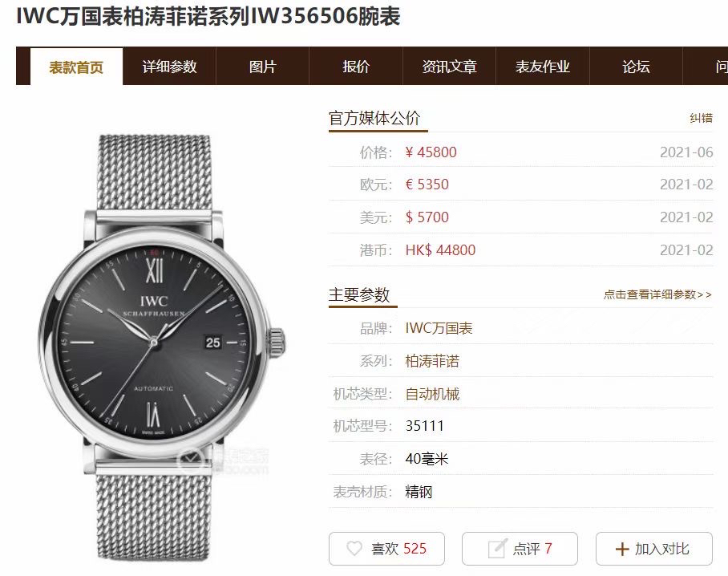Click the 自动机械 movement type link

coord(432,394)
